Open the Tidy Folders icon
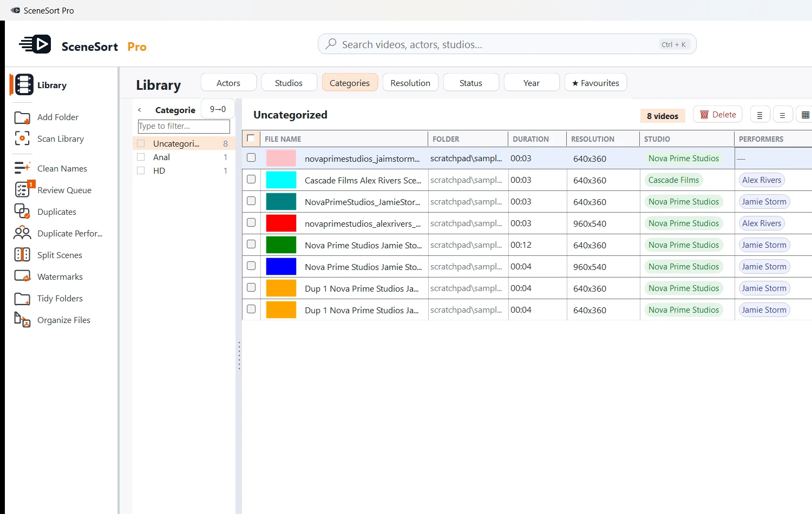 point(22,298)
